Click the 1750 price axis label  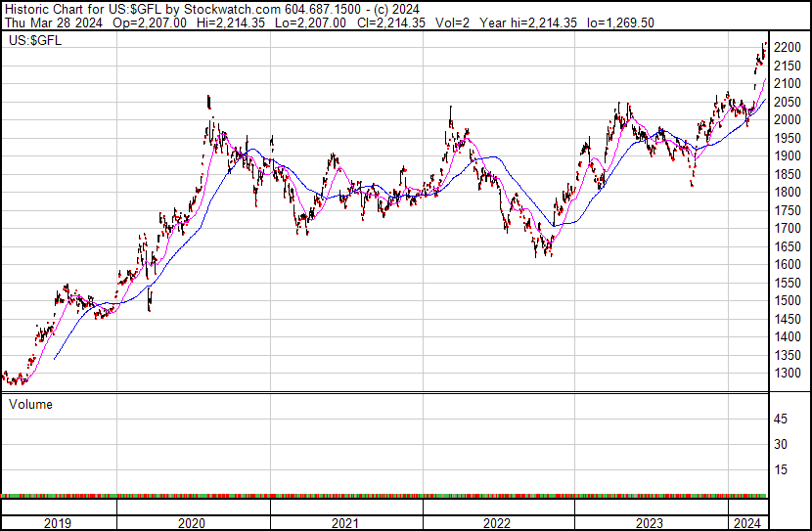[x=788, y=210]
